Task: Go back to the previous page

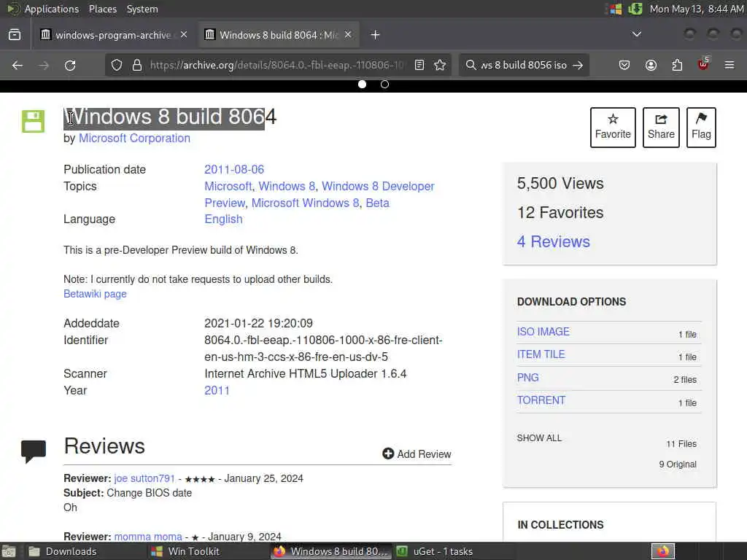Action: 18,65
